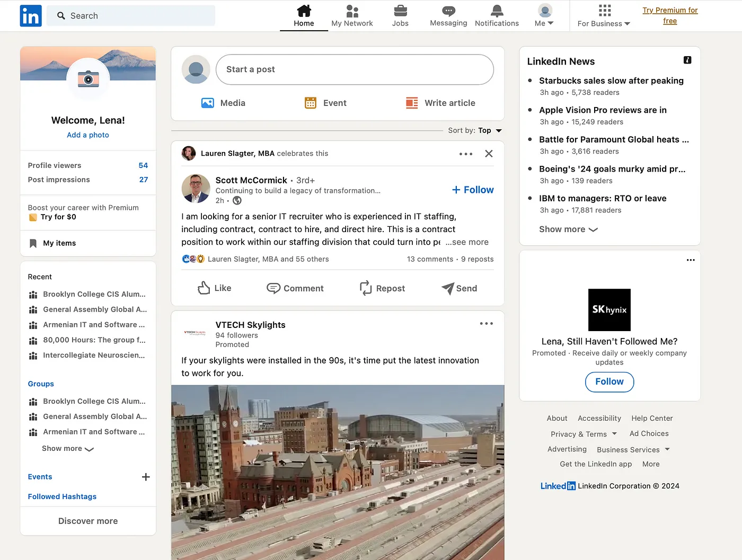Image resolution: width=742 pixels, height=560 pixels.
Task: Open 13 comments
Action: [x=430, y=259]
